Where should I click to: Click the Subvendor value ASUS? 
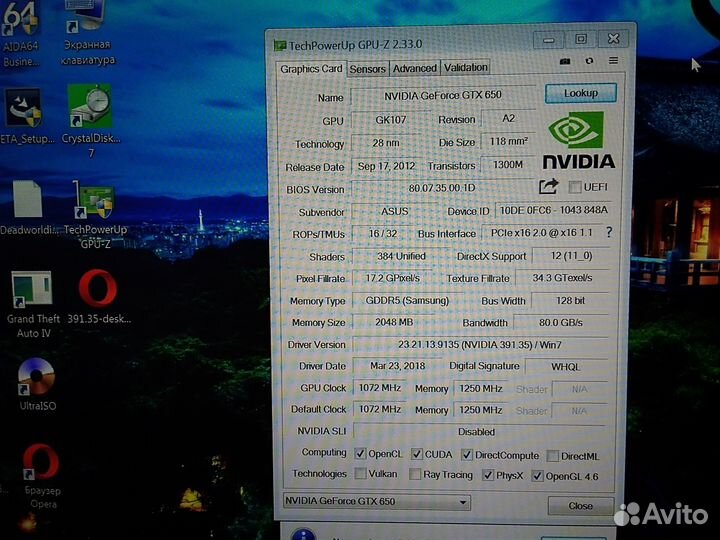394,211
